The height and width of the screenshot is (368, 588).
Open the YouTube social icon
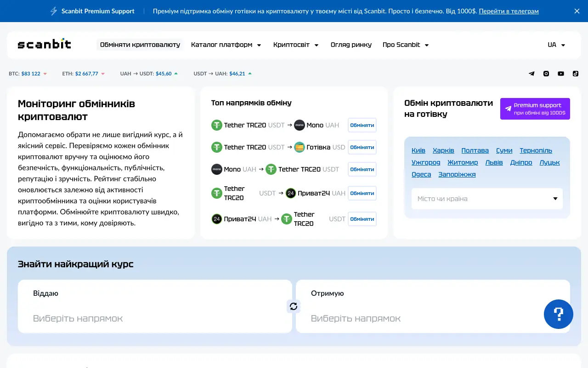tap(561, 74)
